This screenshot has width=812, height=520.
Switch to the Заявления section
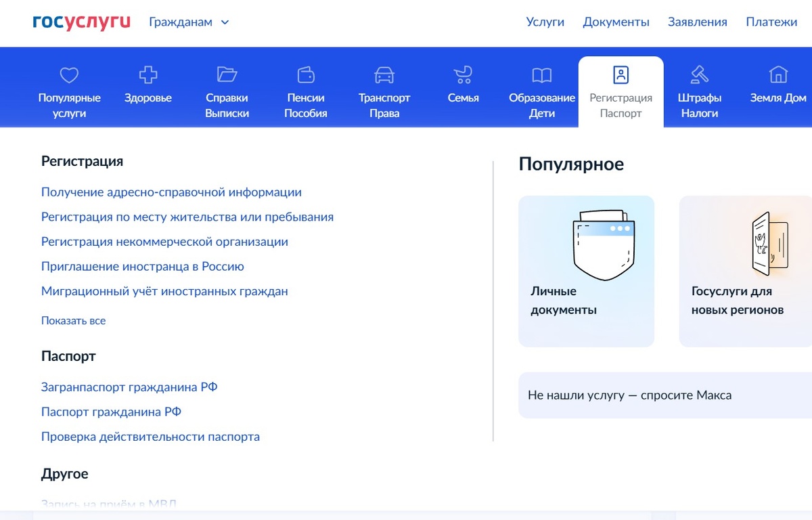[698, 22]
